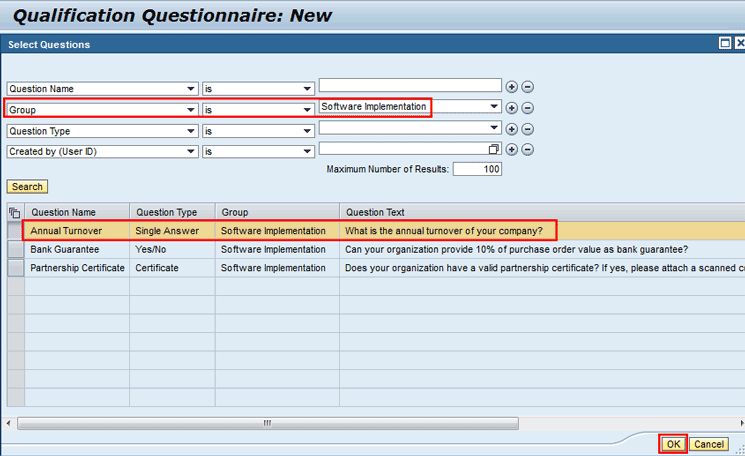Open the Software Implementation group dropdown

494,107
